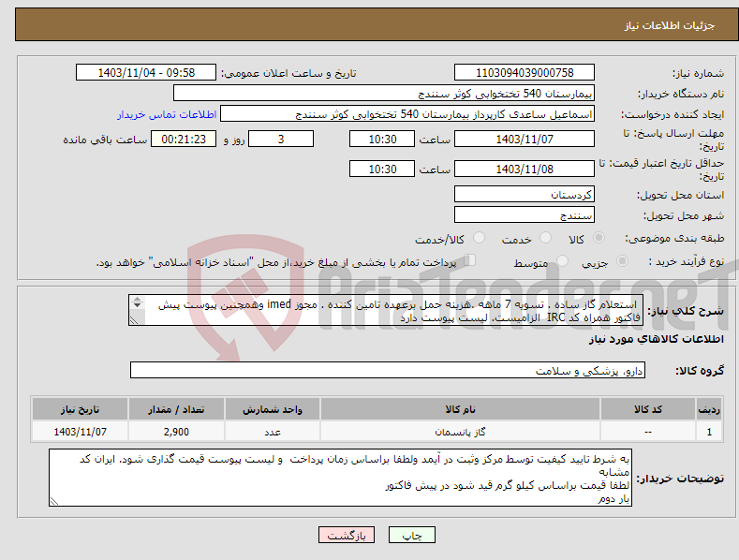Click the item name cell گاز پانسمان

coord(460,432)
